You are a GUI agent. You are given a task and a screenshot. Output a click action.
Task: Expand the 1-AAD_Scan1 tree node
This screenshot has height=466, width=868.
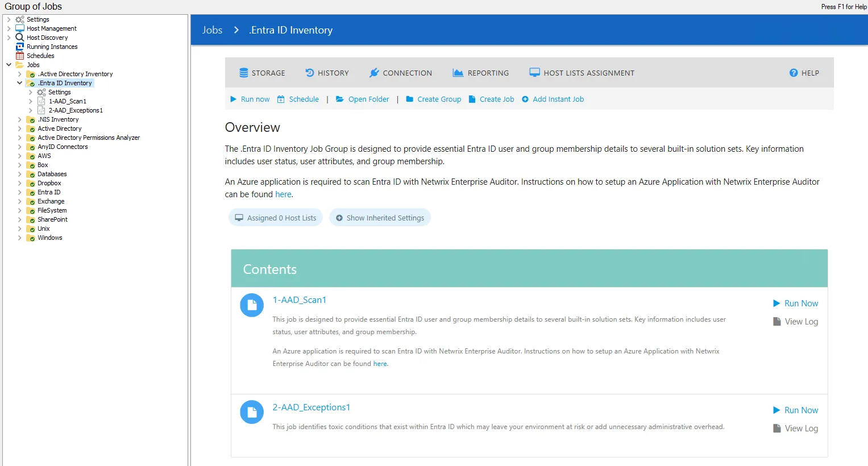(x=30, y=101)
